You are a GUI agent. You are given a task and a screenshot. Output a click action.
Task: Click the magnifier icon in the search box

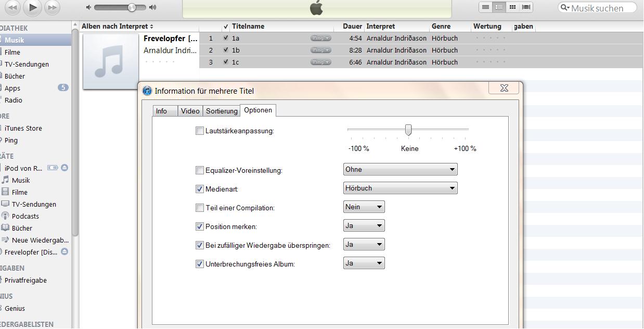[x=564, y=8]
